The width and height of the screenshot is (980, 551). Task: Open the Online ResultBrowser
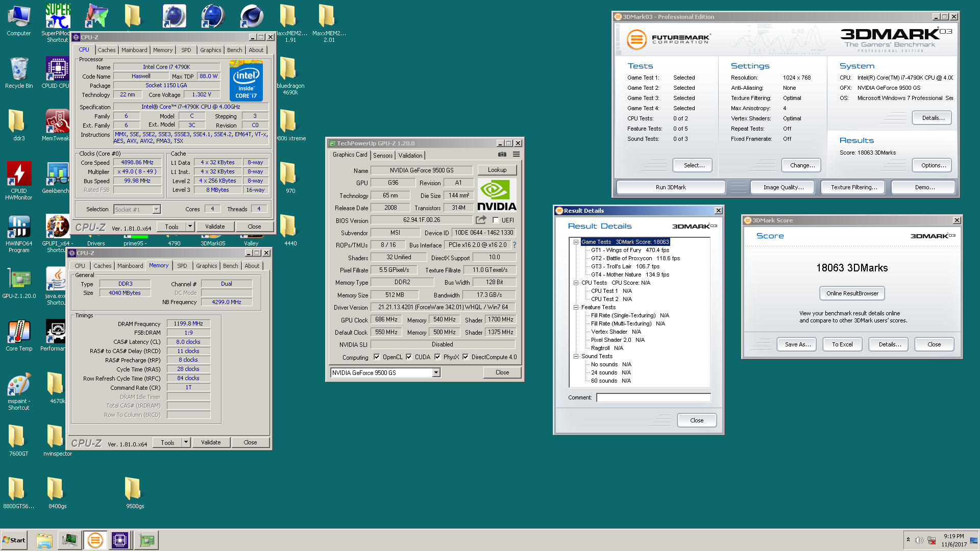(852, 293)
